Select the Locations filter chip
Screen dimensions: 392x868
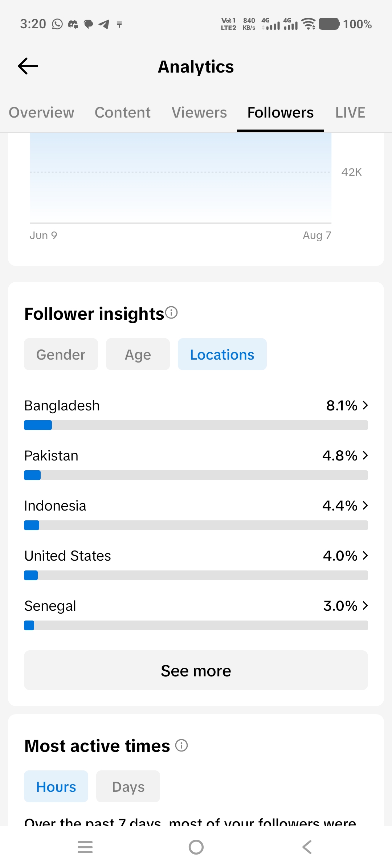pos(222,354)
